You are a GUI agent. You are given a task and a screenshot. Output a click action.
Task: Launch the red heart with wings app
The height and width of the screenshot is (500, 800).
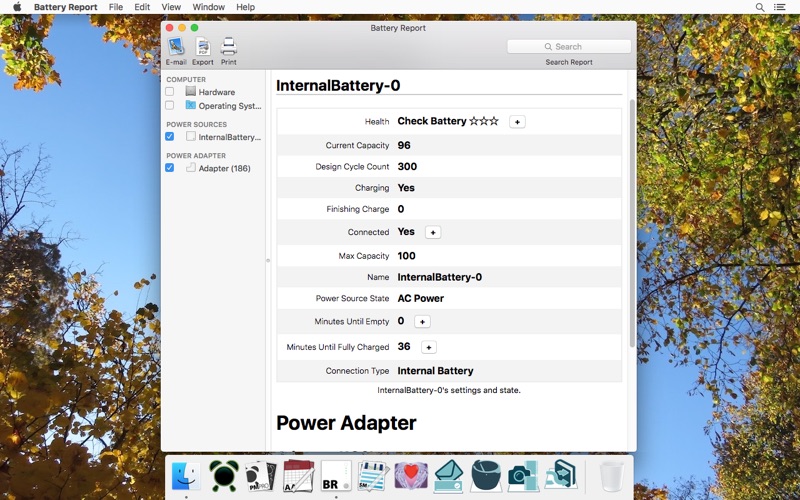pyautogui.click(x=411, y=476)
